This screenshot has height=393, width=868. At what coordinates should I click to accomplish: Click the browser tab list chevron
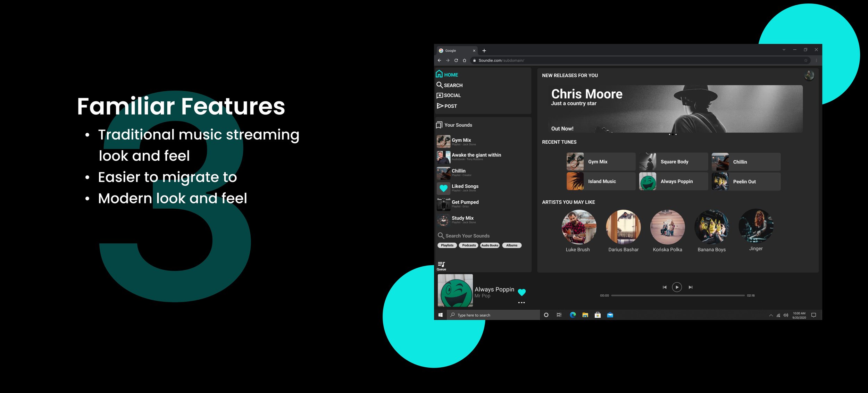click(784, 50)
